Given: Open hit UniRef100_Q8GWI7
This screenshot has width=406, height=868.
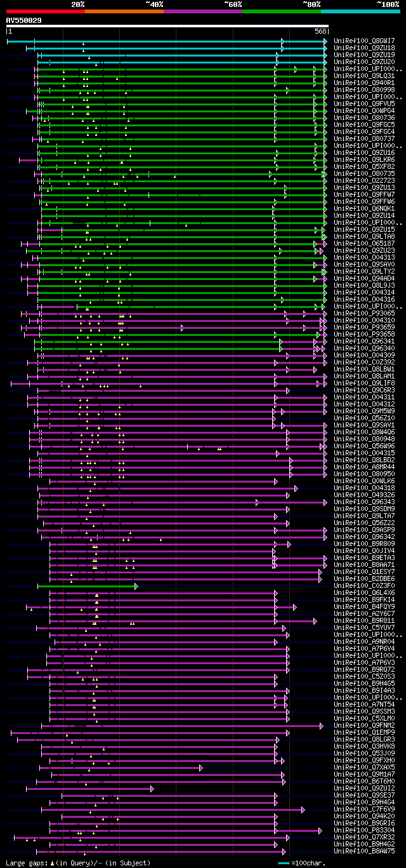Looking at the screenshot, I should [x=364, y=41].
